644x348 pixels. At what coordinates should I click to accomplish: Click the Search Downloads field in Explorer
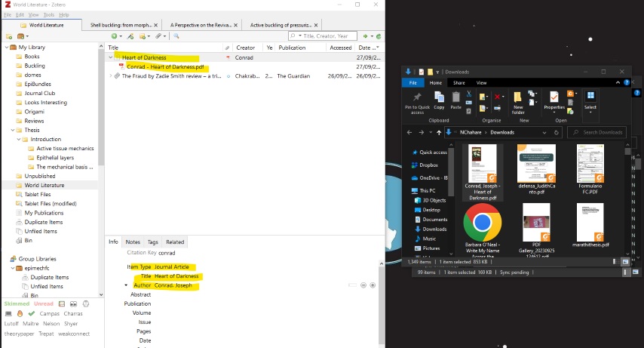pyautogui.click(x=602, y=132)
